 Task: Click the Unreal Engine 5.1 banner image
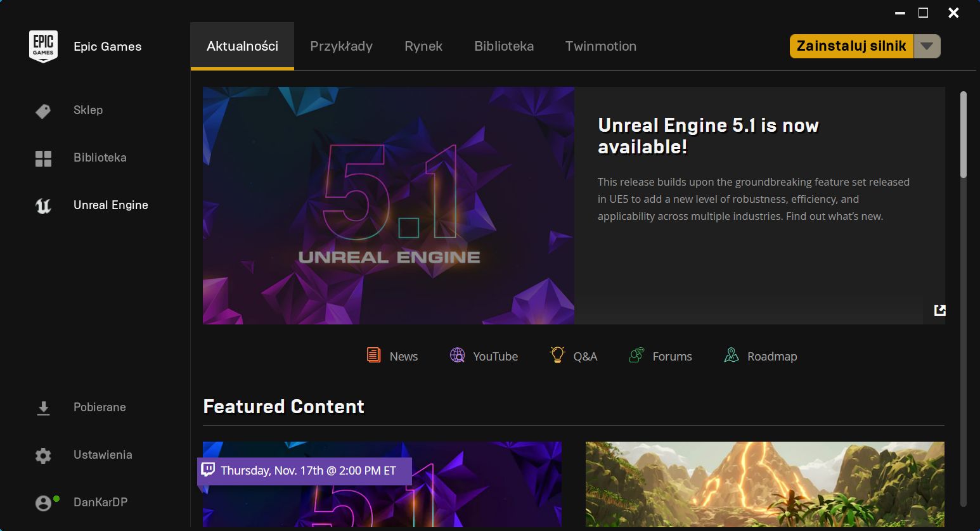coord(389,205)
